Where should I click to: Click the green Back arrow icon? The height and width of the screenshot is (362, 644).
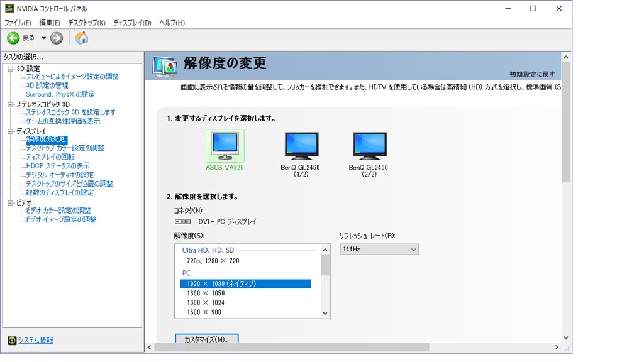13,38
